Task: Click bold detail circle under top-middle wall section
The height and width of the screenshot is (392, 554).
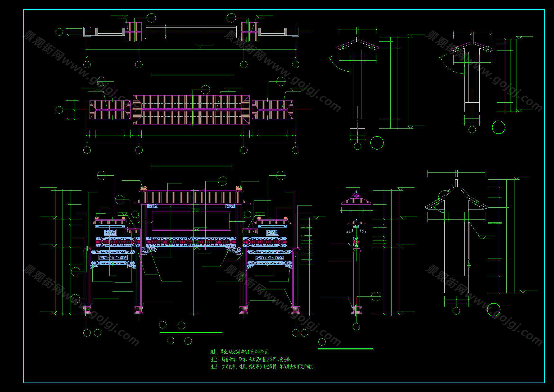Action: coord(377,143)
